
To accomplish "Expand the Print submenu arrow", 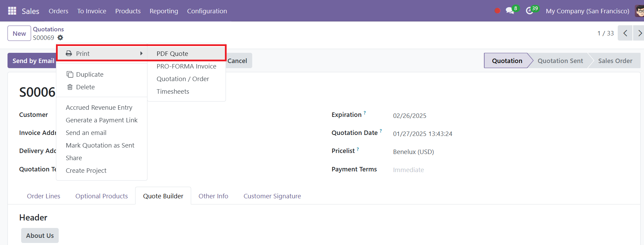I will [141, 53].
